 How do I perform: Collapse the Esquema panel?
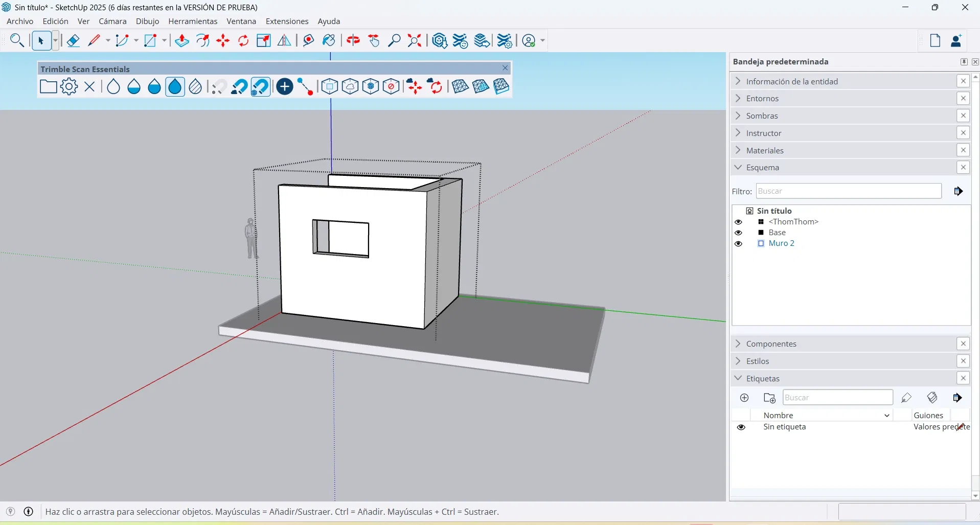point(738,167)
